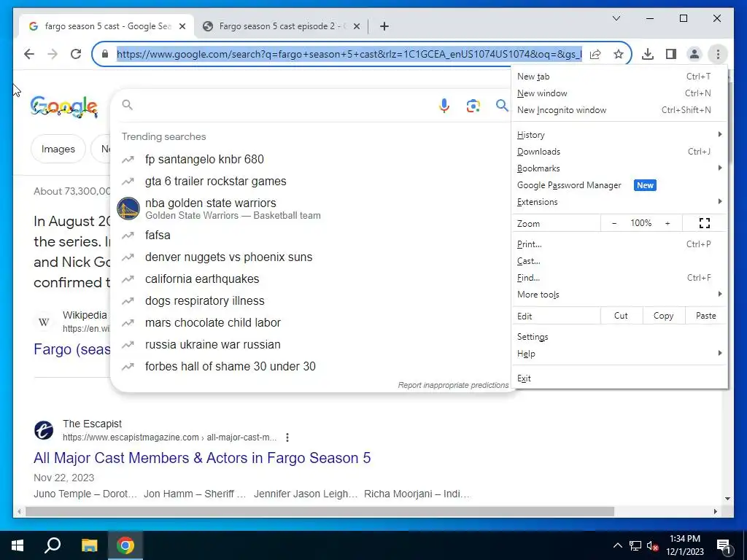Viewport: 747px width, 560px height.
Task: Select New tab from the menu
Action: pyautogui.click(x=619, y=76)
